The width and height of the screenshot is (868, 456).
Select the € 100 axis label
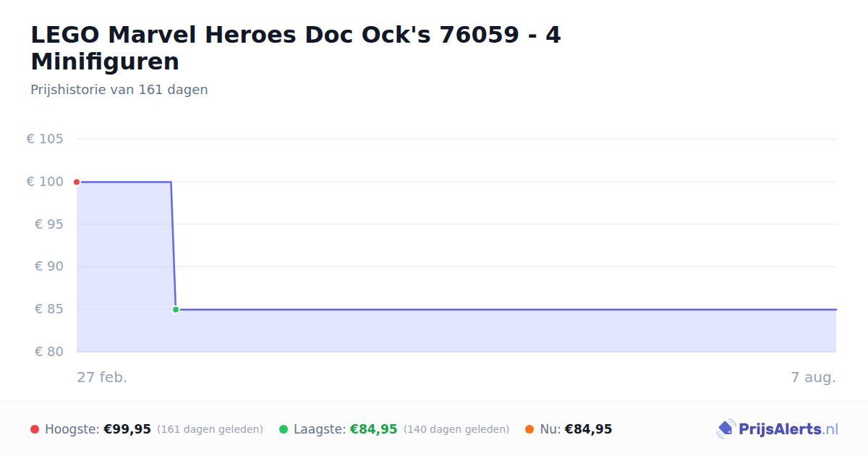[45, 182]
